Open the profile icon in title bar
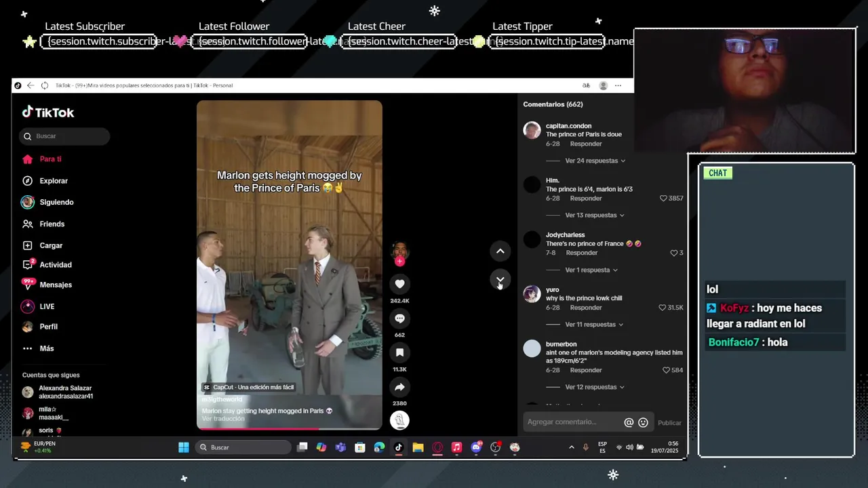Screen dimensions: 868x488 click(603, 85)
